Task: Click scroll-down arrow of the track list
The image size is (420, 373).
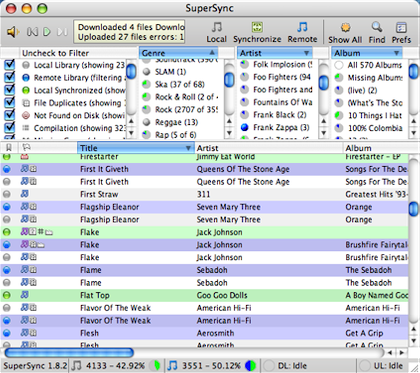Action: tap(413, 341)
